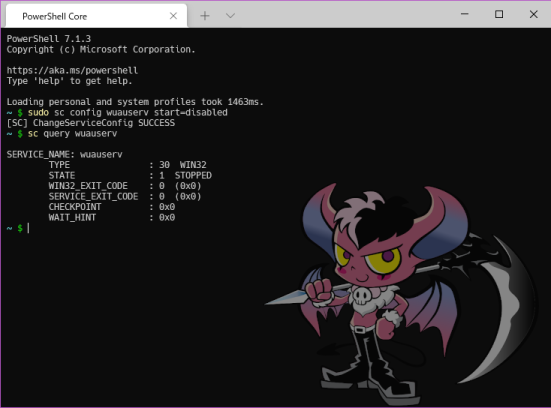Click the ChangeServiceConfig SUCCESS output line
Screen dimensions: 551x408
pyautogui.click(x=91, y=123)
